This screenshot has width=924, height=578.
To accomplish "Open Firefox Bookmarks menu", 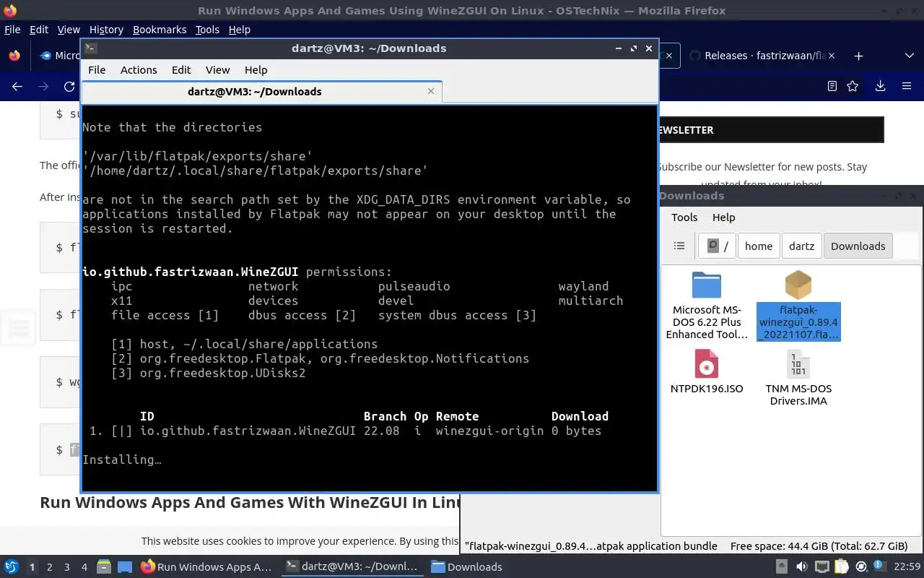I will click(160, 30).
